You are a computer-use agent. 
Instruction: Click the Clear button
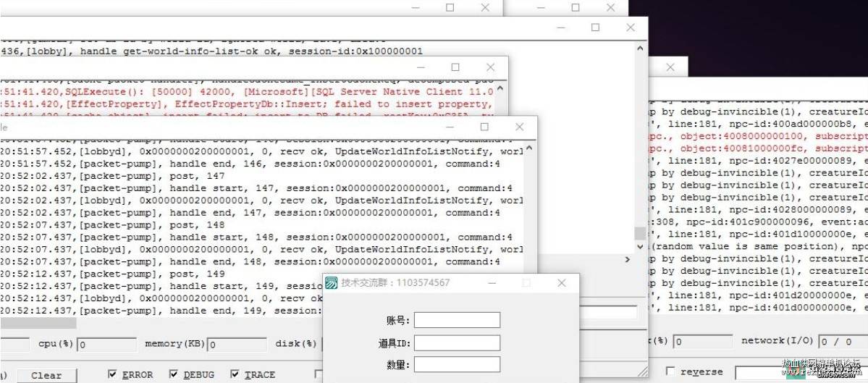point(46,376)
